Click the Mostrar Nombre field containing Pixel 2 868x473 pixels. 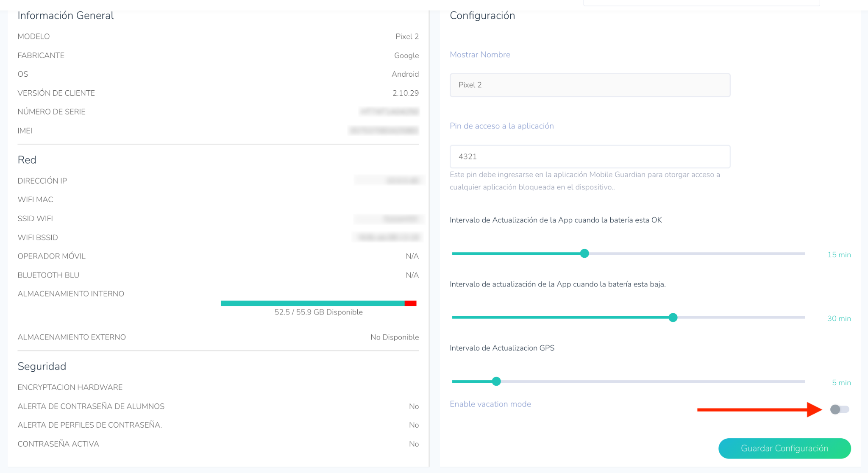pos(590,85)
